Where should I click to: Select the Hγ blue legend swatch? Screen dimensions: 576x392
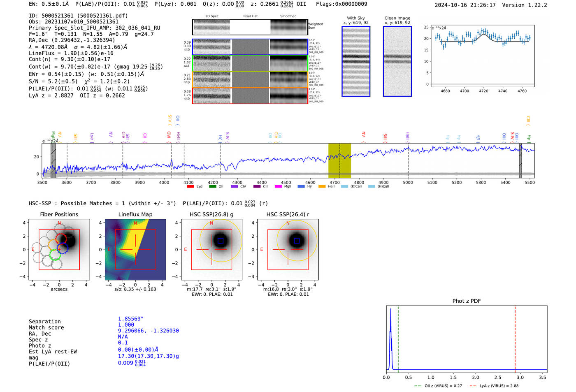[301, 186]
